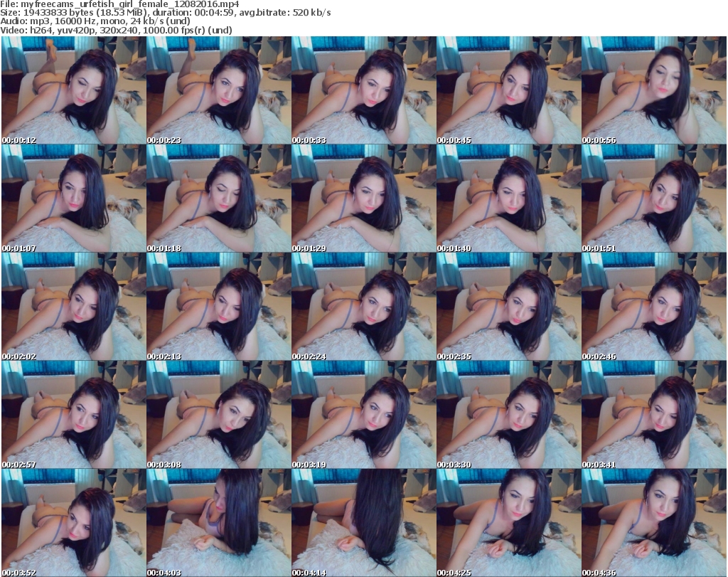
Task: Select the thumbnail at 00:01:40
Action: (508, 198)
